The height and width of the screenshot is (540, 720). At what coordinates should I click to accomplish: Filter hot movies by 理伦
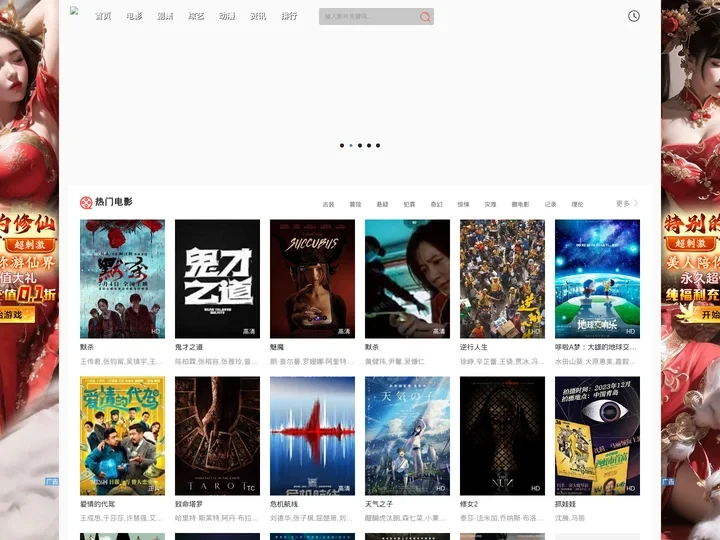pos(577,204)
